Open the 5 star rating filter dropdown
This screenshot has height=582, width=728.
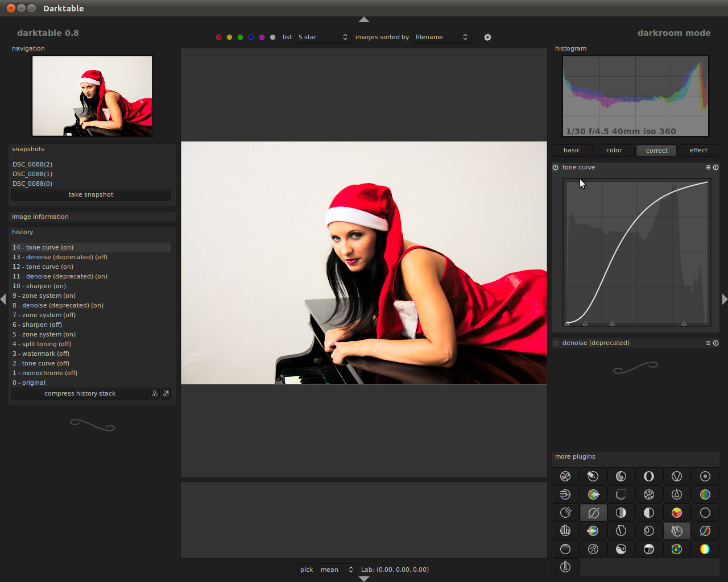pos(323,38)
